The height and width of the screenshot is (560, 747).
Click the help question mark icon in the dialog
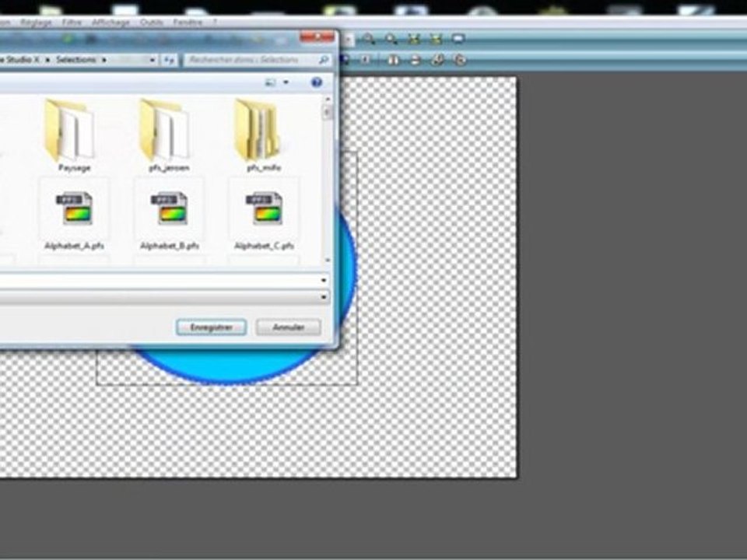[317, 82]
